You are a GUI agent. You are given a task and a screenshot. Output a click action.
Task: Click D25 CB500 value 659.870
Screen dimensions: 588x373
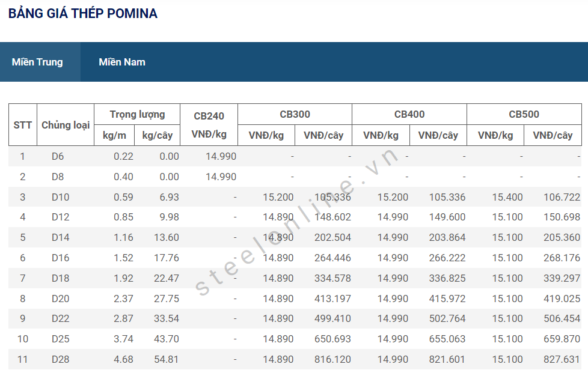pos(562,339)
